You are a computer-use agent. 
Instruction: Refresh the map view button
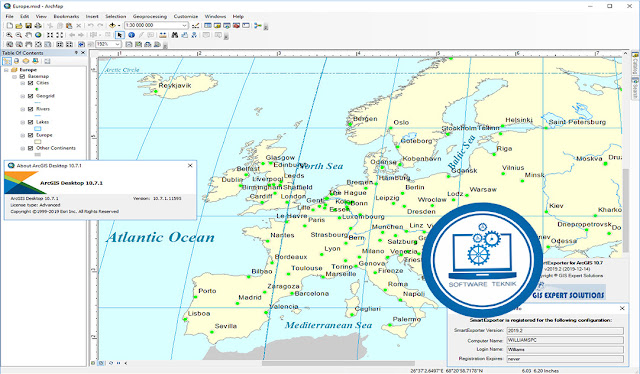click(x=111, y=363)
